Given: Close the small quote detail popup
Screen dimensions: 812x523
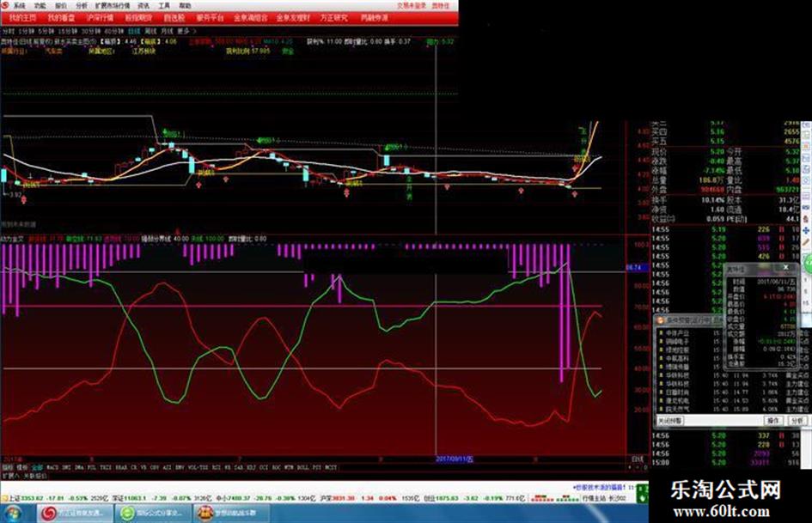Looking at the screenshot, I should pyautogui.click(x=785, y=267).
